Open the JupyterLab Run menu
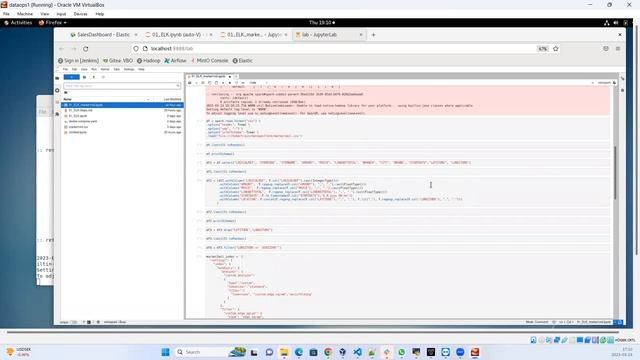This screenshot has height=360, width=640. (x=94, y=69)
